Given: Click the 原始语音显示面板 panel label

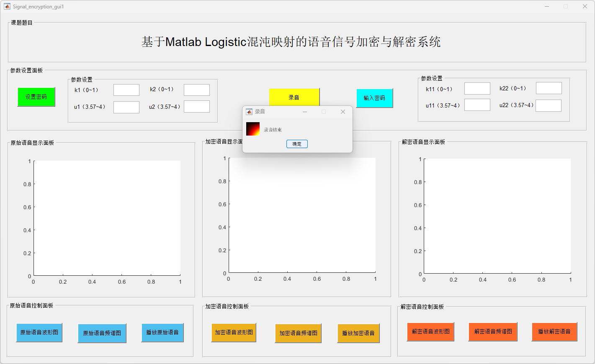Looking at the screenshot, I should pos(32,143).
